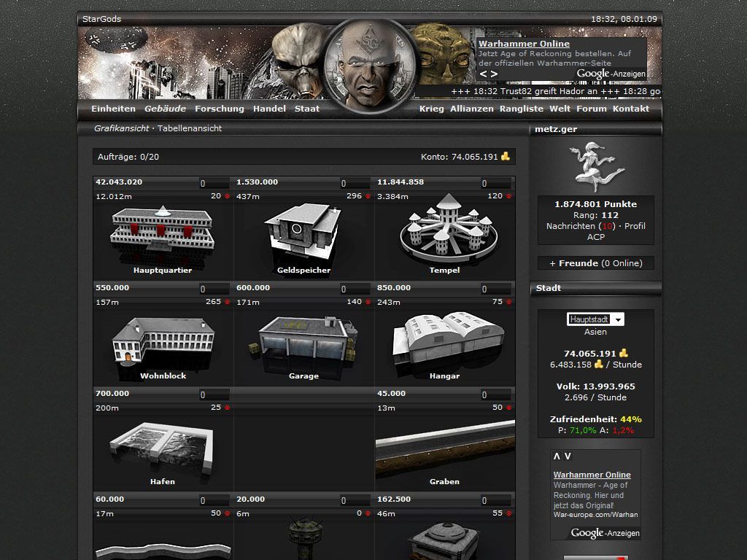
Task: Select the Hangar building picture
Action: click(x=449, y=340)
